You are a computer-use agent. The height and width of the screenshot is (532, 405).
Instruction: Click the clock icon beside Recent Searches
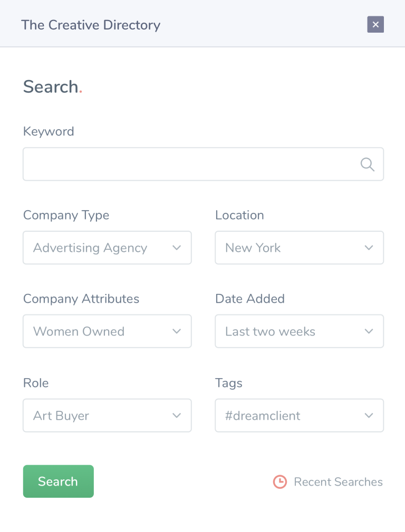point(280,482)
